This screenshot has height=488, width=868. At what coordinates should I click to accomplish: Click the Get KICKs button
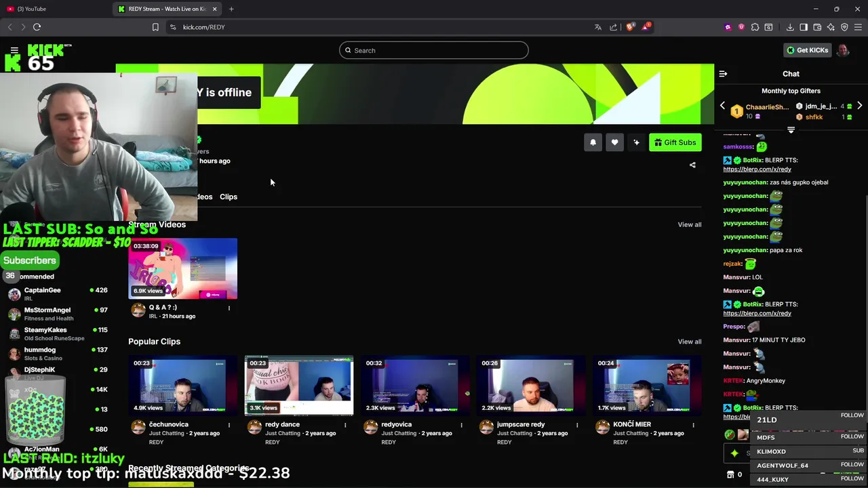[807, 50]
